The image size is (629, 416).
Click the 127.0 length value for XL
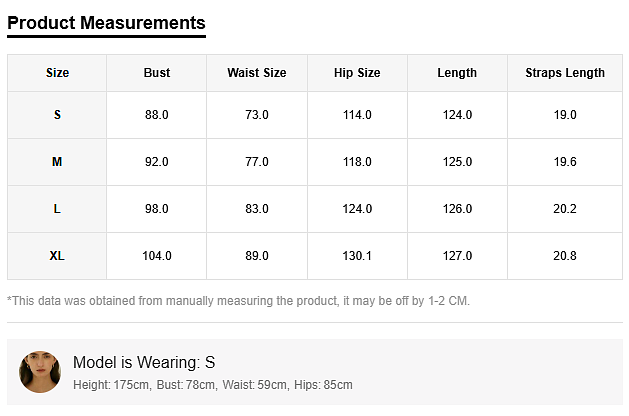(x=457, y=256)
